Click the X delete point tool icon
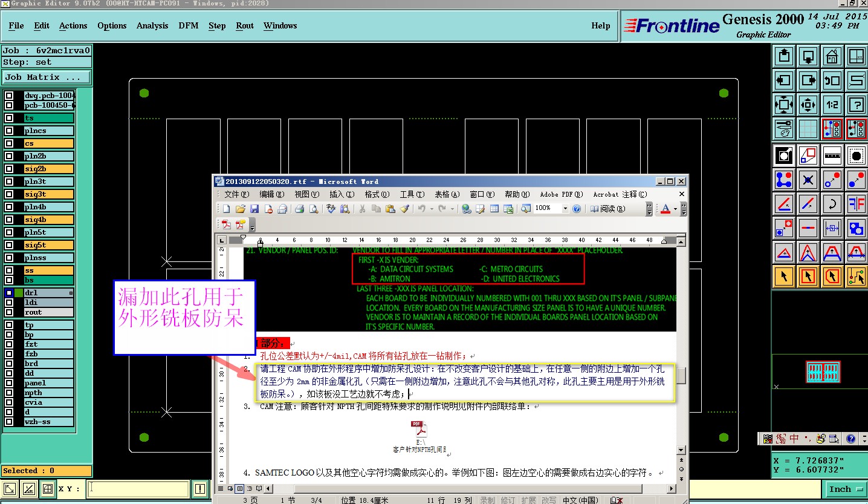Screen dimensions: 868x504 coord(808,179)
